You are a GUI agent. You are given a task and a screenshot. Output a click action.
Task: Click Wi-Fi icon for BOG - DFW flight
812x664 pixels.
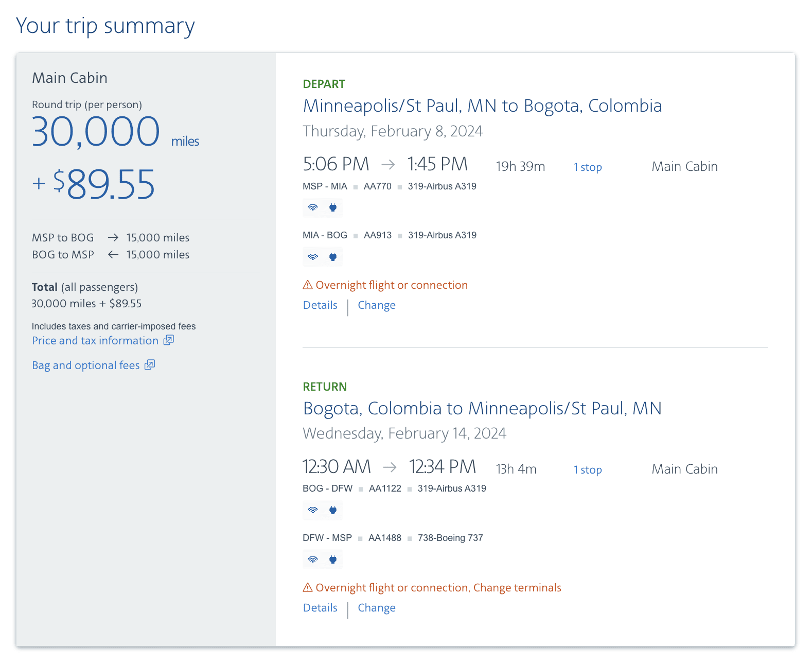(313, 511)
